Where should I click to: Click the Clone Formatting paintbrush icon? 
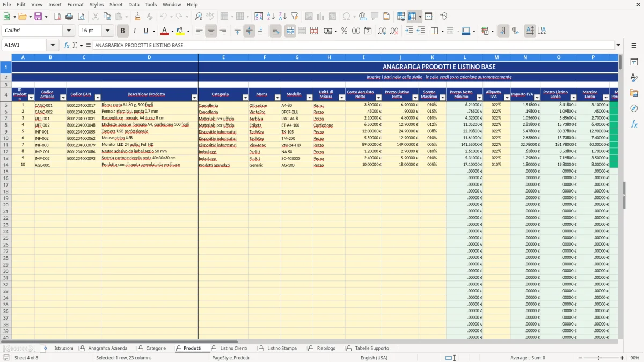click(x=137, y=17)
